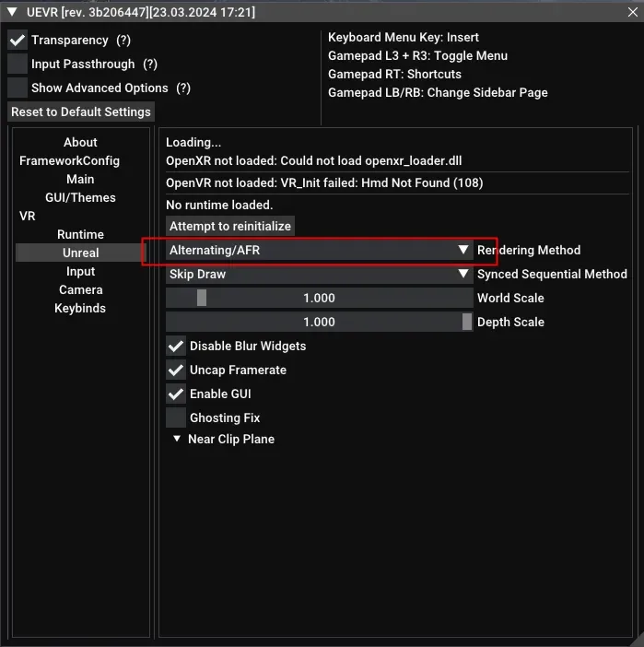
Task: Open the Synced Sequential Method dropdown
Action: pos(320,274)
